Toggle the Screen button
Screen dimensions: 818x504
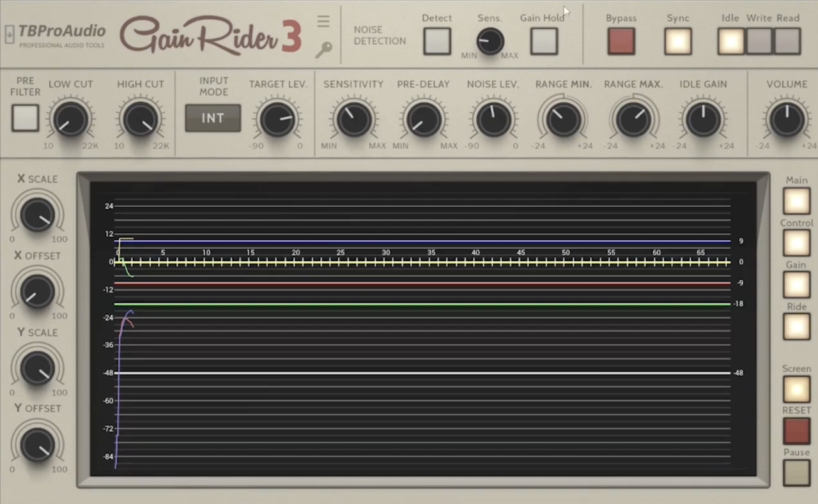pyautogui.click(x=796, y=389)
